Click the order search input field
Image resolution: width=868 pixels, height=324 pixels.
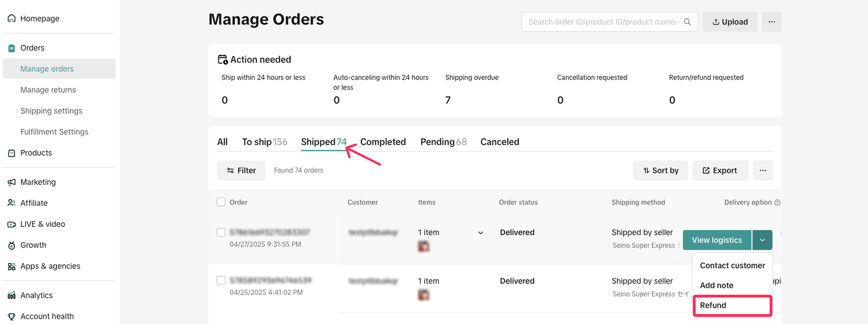click(x=603, y=22)
